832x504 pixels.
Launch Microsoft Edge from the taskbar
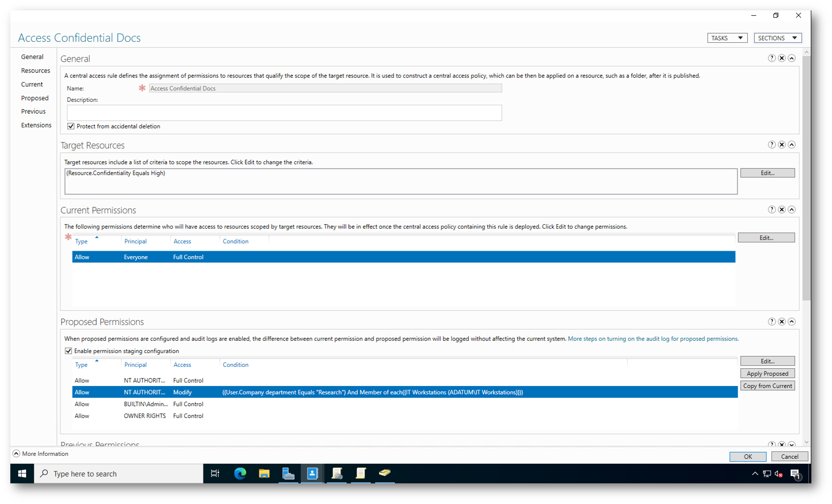pos(240,474)
